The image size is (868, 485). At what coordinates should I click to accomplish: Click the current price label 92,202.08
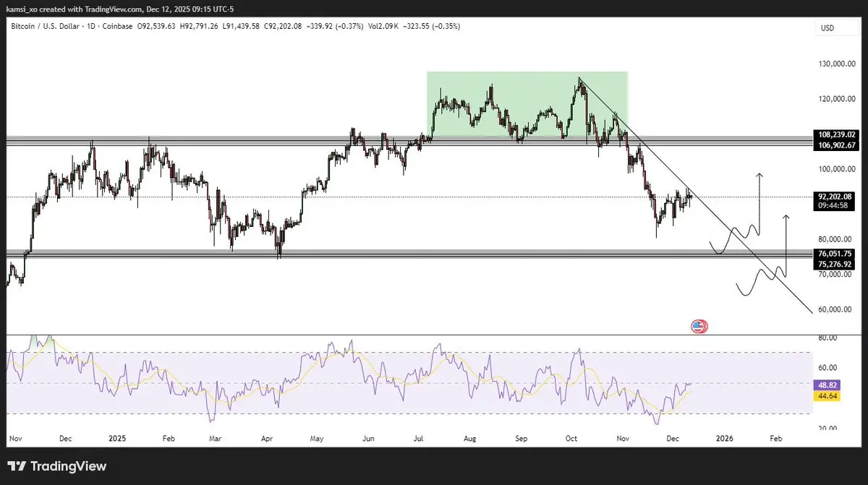[836, 196]
